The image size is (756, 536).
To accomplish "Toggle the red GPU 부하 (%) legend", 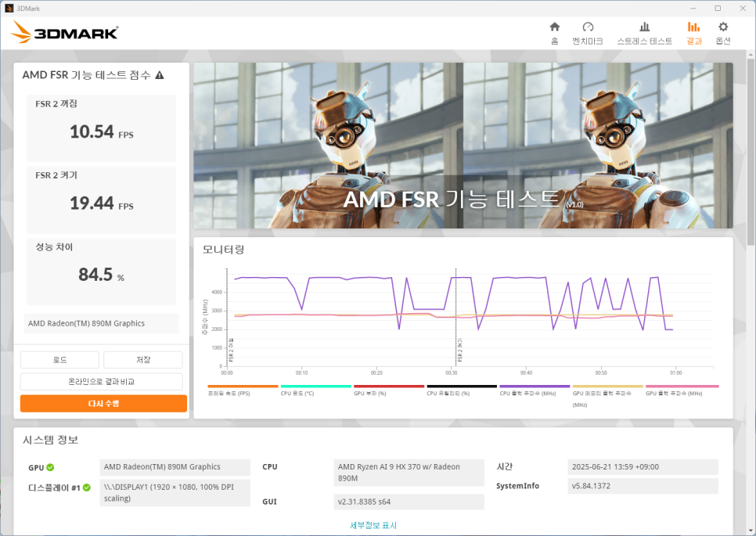I will point(389,390).
